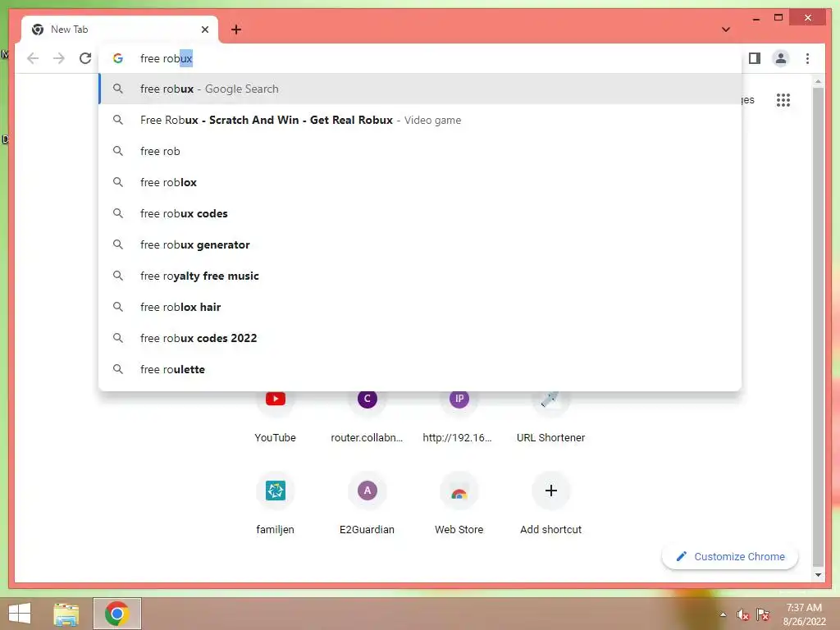Open the familjen shortcut icon
840x630 pixels.
tap(276, 491)
